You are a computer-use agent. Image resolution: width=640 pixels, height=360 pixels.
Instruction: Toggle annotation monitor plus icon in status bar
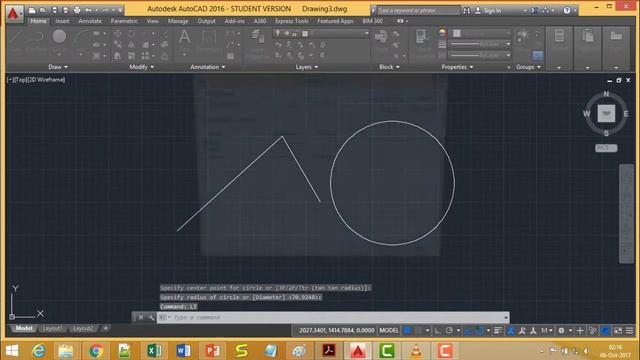click(x=580, y=330)
